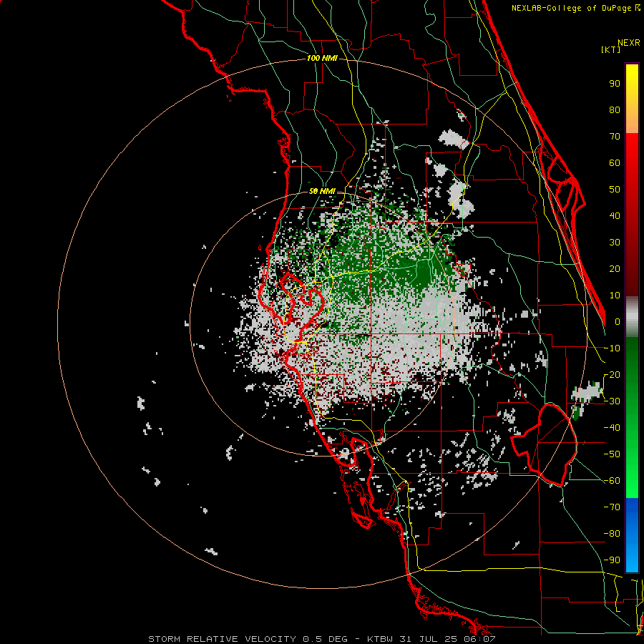Click the -90 knot scale label
The height and width of the screenshot is (644, 644).
[612, 560]
